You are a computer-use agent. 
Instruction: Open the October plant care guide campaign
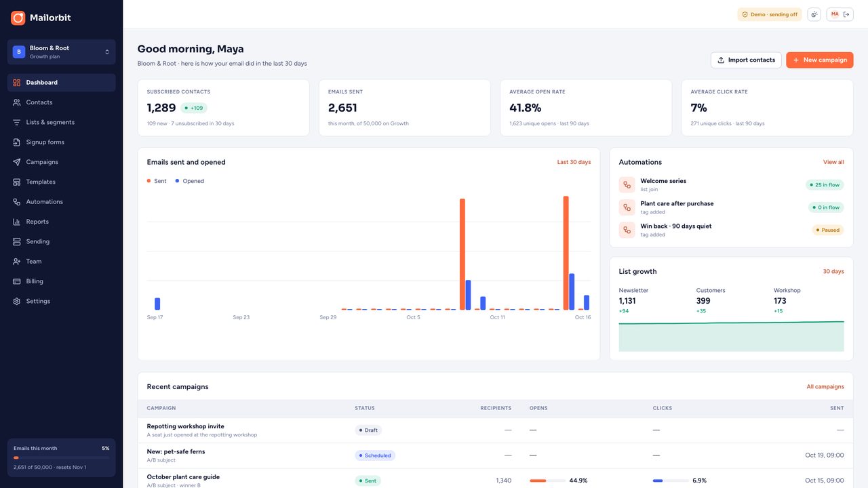pos(183,476)
